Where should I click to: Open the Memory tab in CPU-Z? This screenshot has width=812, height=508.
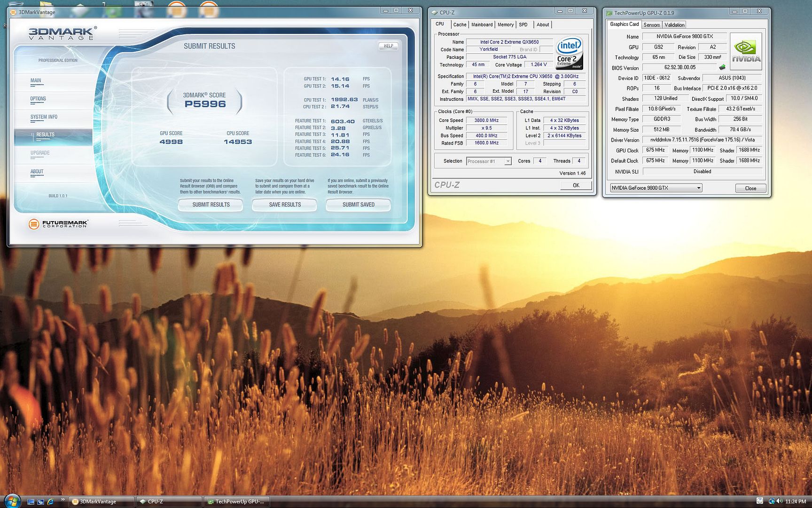pos(505,24)
